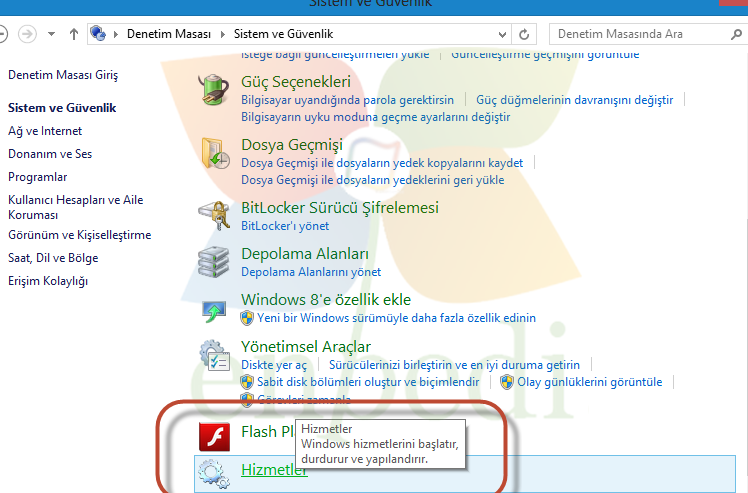Click BitLocker'ı yönet link
Viewport: 748px width, 493px height.
tap(285, 226)
